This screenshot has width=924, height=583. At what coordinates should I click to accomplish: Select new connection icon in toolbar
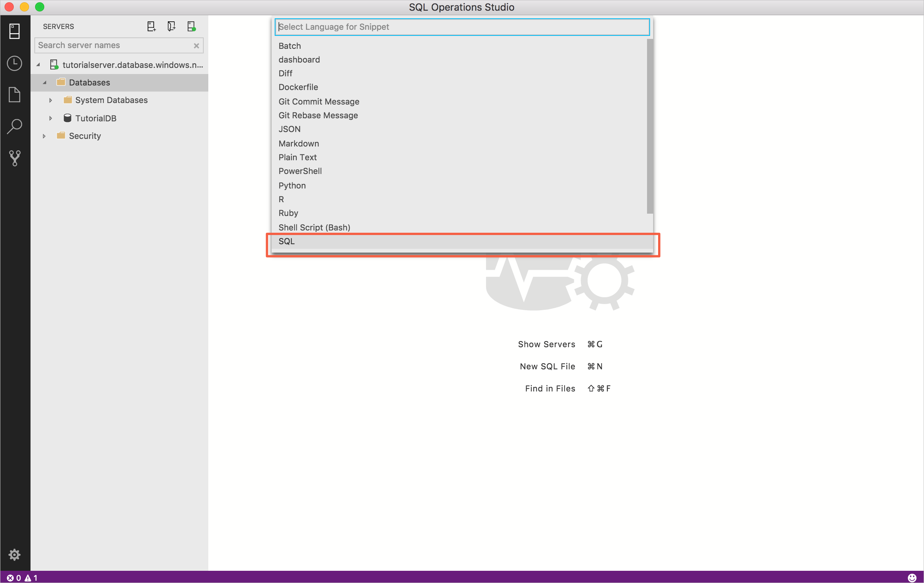151,26
